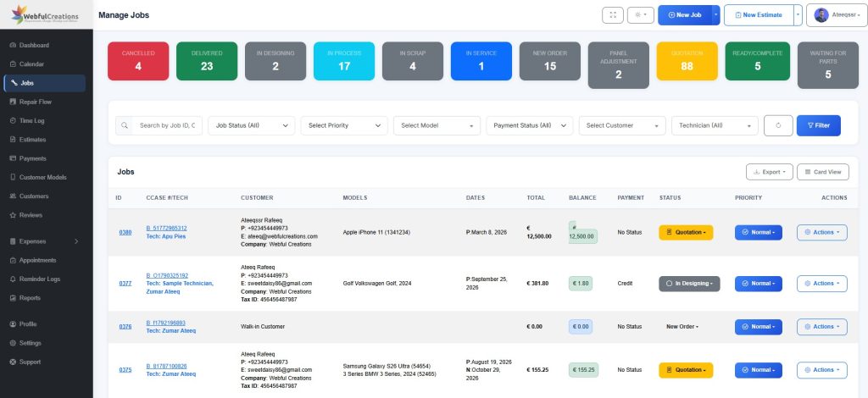This screenshot has height=398, width=868.
Task: Click the Profile sidebar icon
Action: [14, 324]
